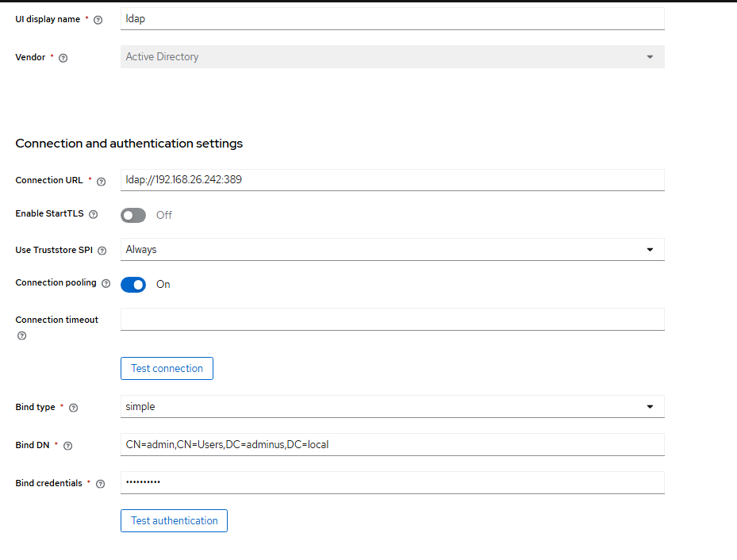Image resolution: width=737 pixels, height=560 pixels.
Task: Turn off Connection pooling switch
Action: pyautogui.click(x=133, y=284)
